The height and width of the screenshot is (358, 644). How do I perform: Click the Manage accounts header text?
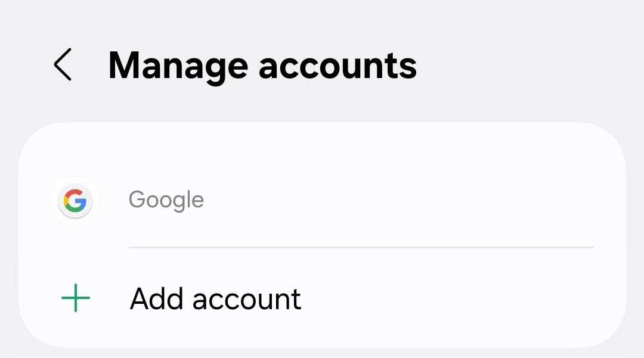point(262,65)
